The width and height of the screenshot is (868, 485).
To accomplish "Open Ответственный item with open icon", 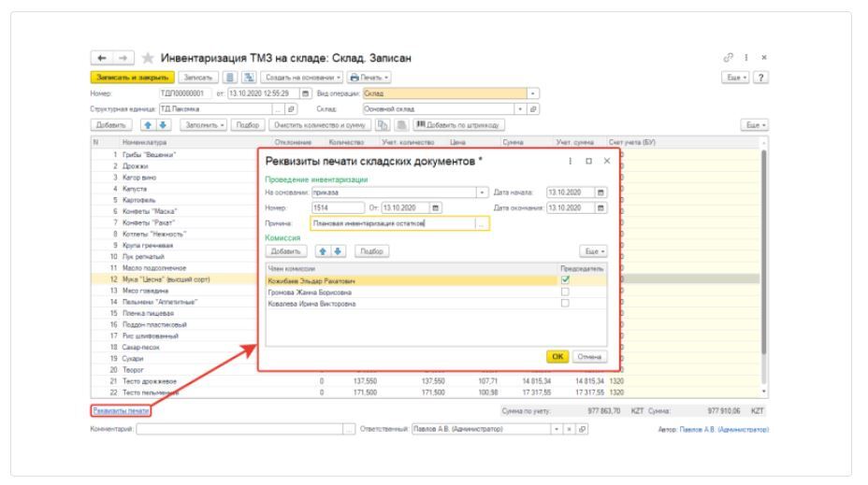I will tap(583, 429).
